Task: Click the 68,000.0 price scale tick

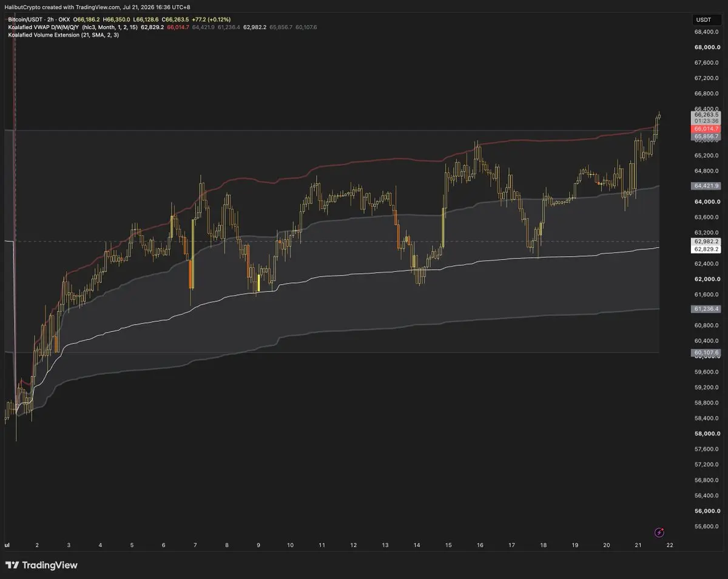Action: pos(707,47)
